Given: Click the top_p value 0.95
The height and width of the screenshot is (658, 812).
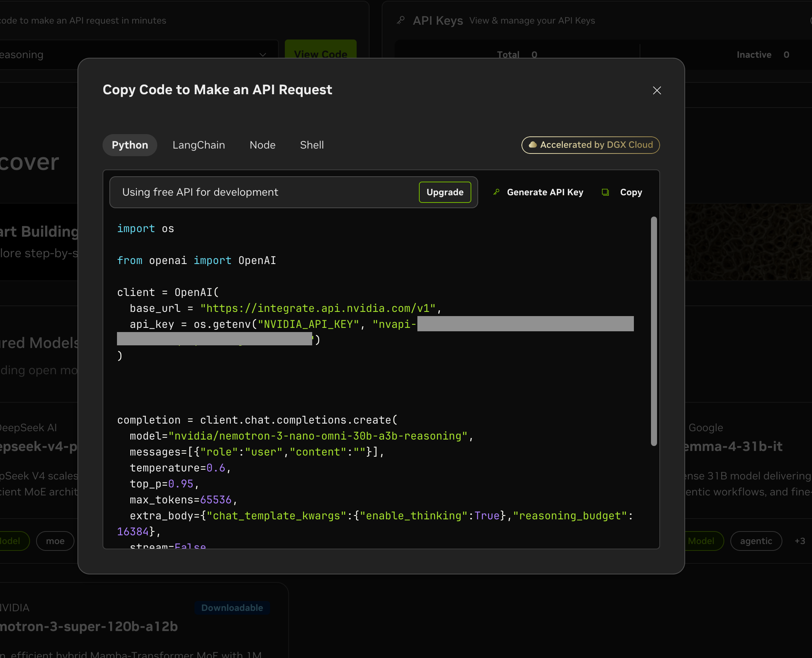Looking at the screenshot, I should (181, 484).
